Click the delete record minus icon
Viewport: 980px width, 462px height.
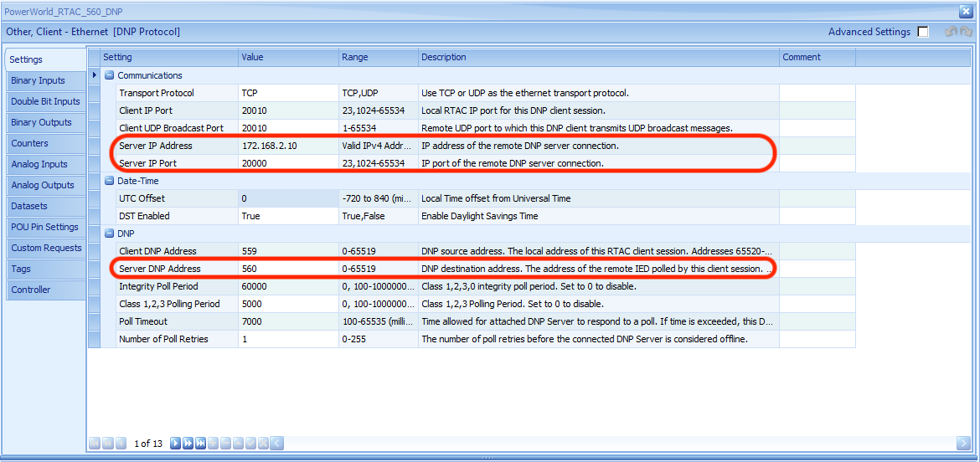[225, 444]
